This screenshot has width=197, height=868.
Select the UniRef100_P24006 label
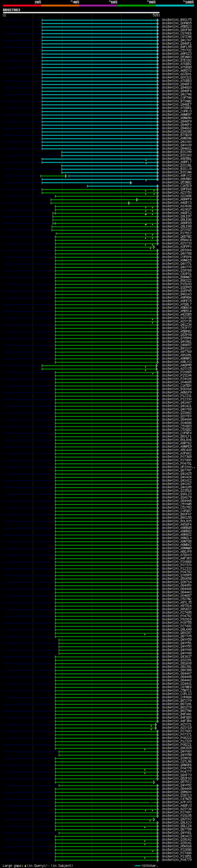click(177, 379)
